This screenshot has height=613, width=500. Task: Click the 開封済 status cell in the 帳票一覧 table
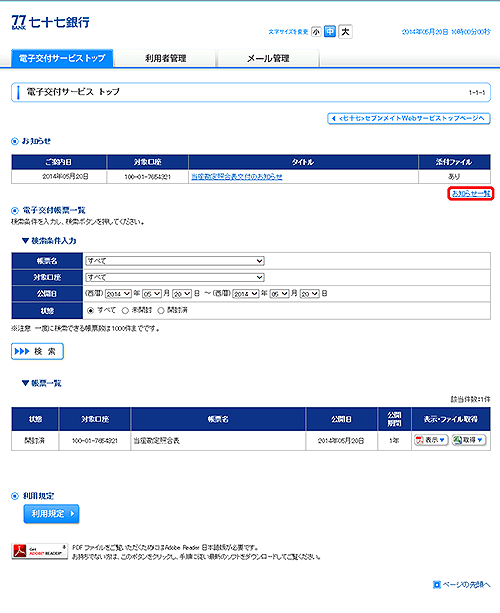(35, 441)
